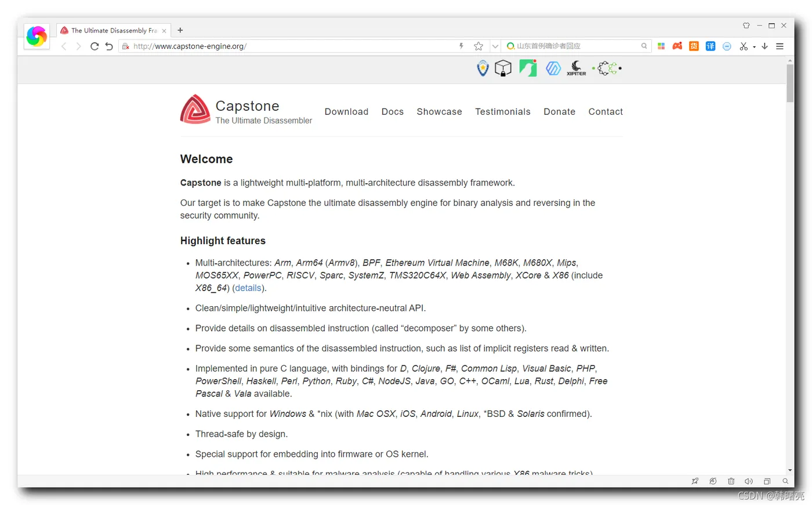Click the Thread-safe by design bullet
The image size is (812, 505).
pyautogui.click(x=241, y=434)
